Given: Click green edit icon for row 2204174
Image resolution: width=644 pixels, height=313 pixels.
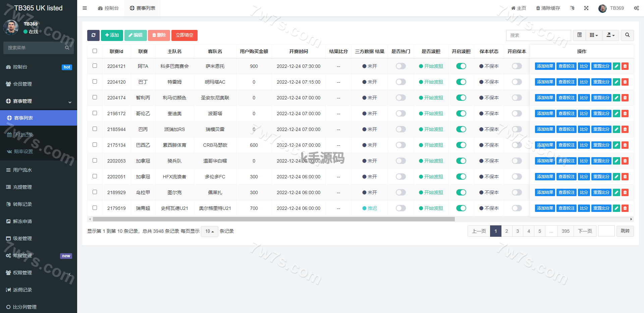Looking at the screenshot, I should tap(616, 98).
